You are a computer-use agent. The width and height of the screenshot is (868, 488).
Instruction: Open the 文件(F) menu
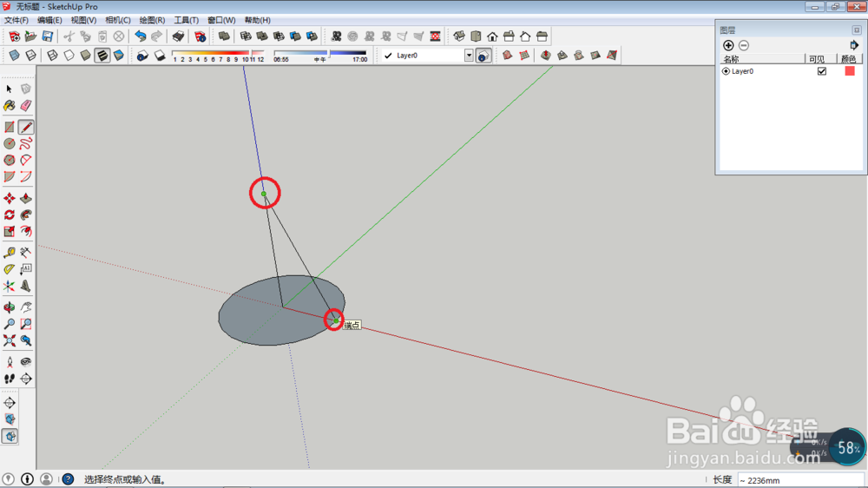(16, 21)
